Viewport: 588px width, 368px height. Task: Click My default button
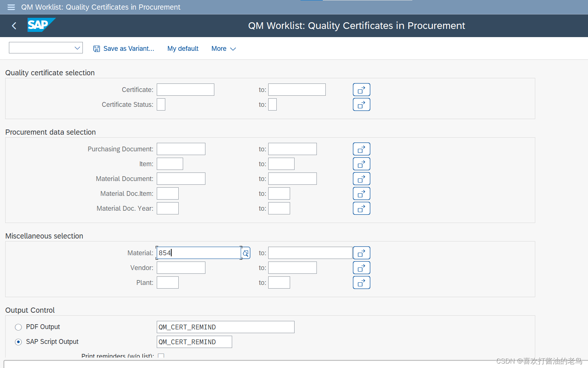pos(183,49)
